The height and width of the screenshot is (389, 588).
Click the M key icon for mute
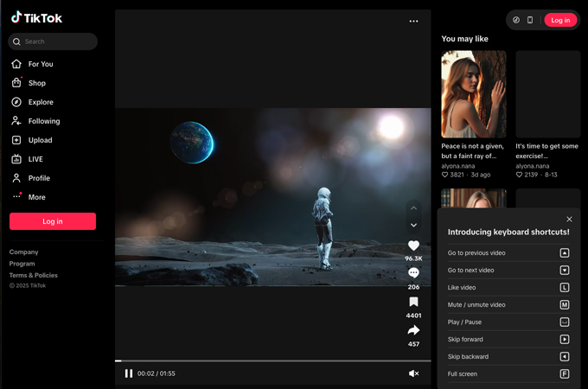coord(565,304)
